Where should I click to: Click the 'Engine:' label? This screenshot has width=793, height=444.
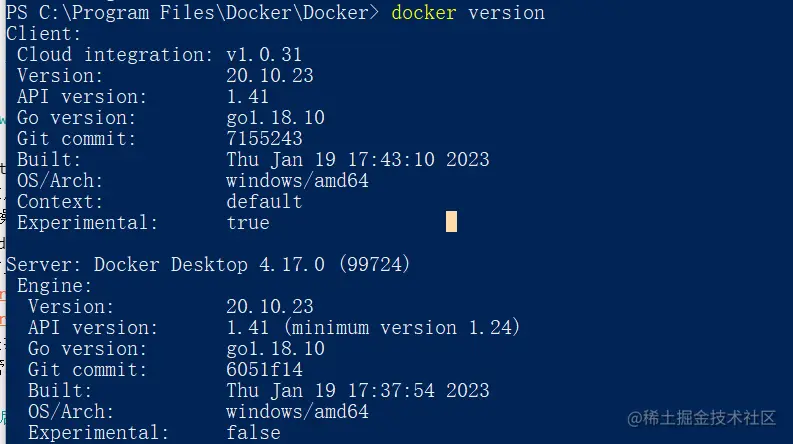tap(54, 285)
